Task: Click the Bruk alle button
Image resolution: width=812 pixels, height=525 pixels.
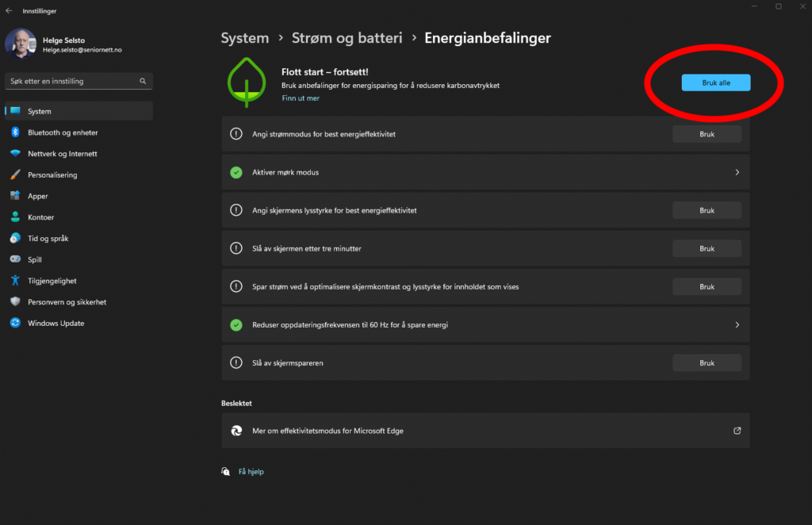Action: click(716, 82)
